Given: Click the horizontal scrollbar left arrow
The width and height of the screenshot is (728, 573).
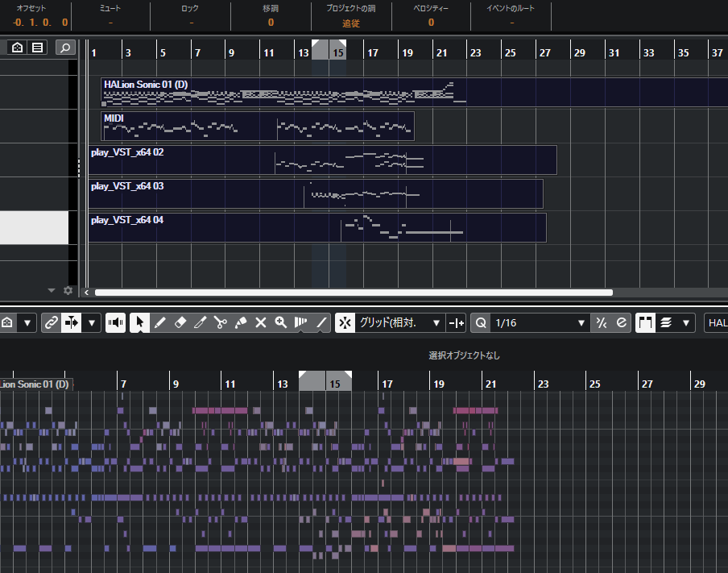Looking at the screenshot, I should [86, 293].
